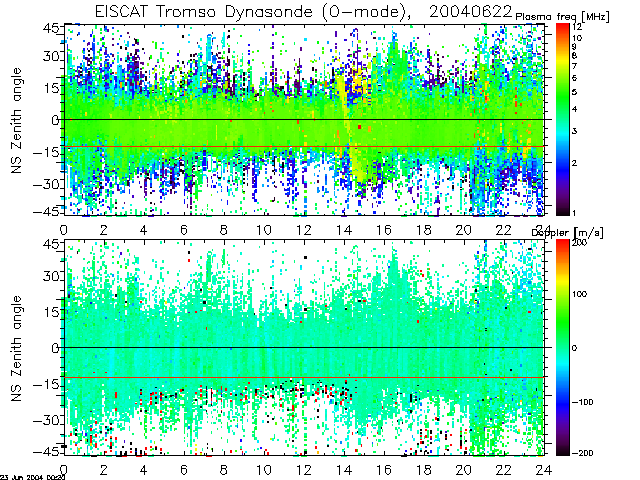
Task: Click hour "18" on the upper plot's x-axis
Action: coord(424,230)
